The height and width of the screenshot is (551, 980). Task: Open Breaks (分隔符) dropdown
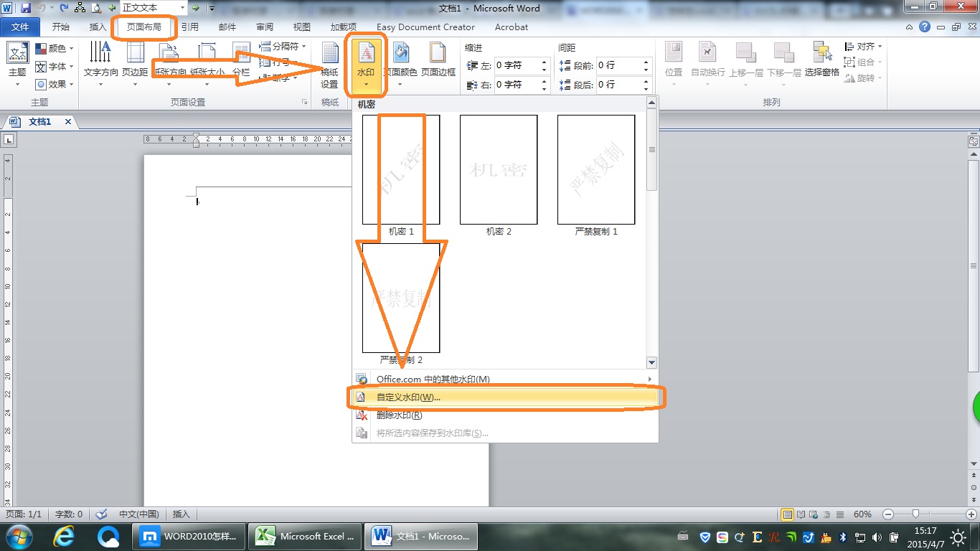click(x=282, y=47)
